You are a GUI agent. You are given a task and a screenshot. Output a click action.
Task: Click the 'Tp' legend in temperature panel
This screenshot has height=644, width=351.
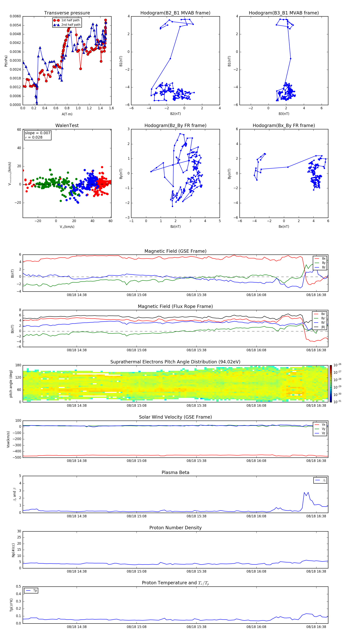click(31, 591)
